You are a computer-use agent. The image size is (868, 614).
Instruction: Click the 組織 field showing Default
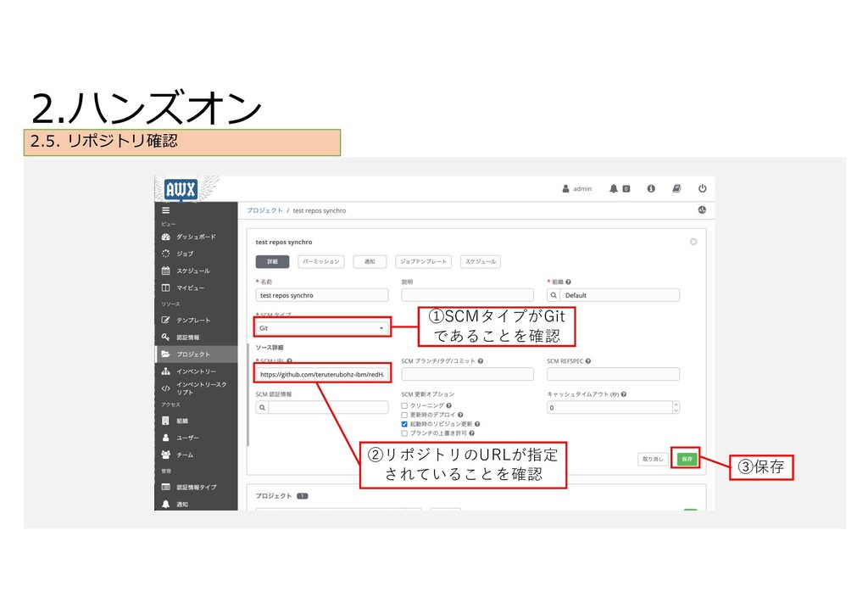(620, 295)
